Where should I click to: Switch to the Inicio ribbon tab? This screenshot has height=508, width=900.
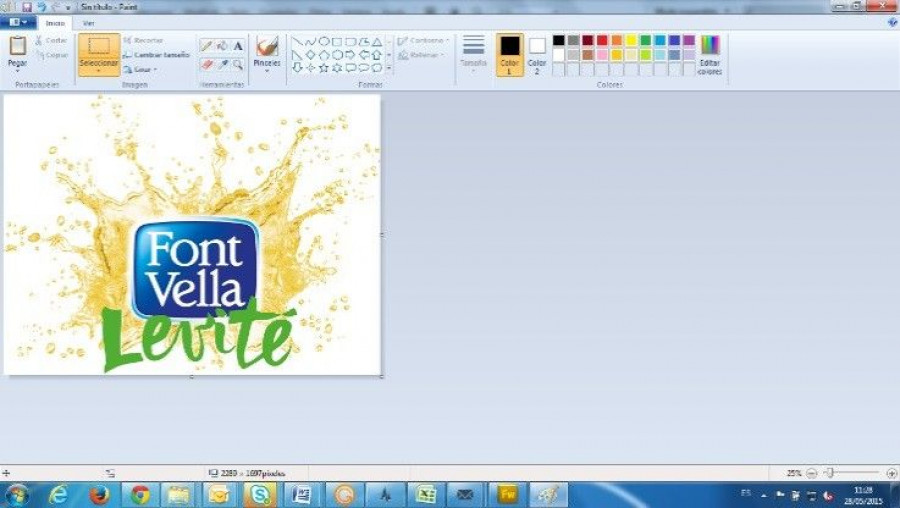[x=55, y=23]
